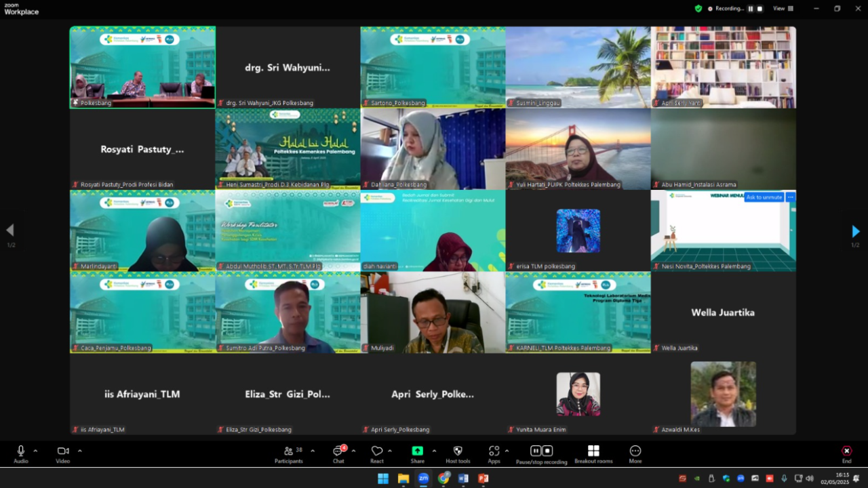
Task: Go to next page of gallery view
Action: coord(855,231)
